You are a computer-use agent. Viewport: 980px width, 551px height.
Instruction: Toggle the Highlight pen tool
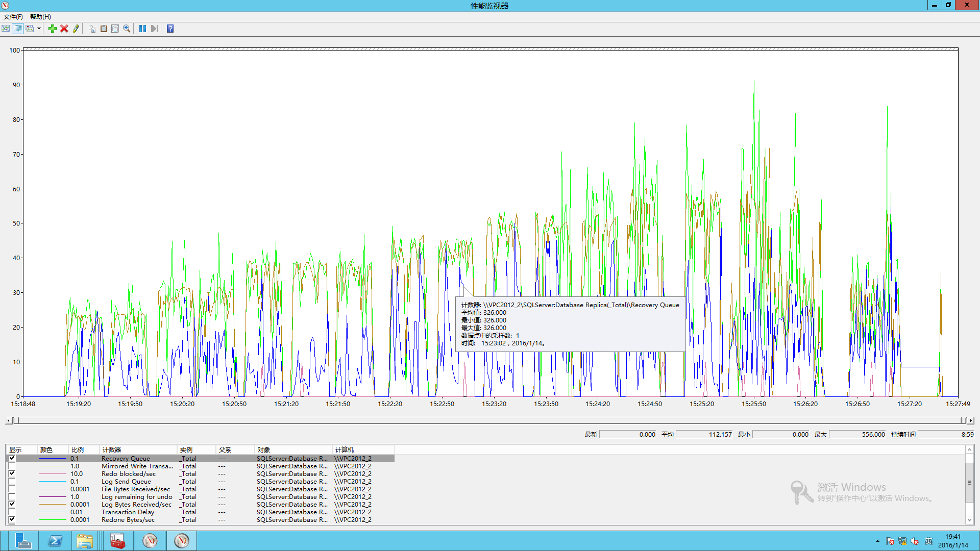pos(76,29)
